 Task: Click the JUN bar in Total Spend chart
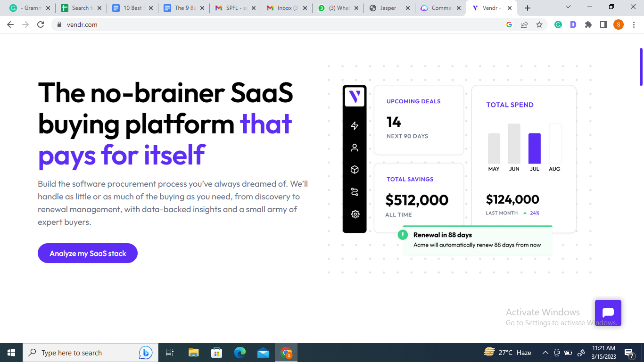(x=514, y=144)
